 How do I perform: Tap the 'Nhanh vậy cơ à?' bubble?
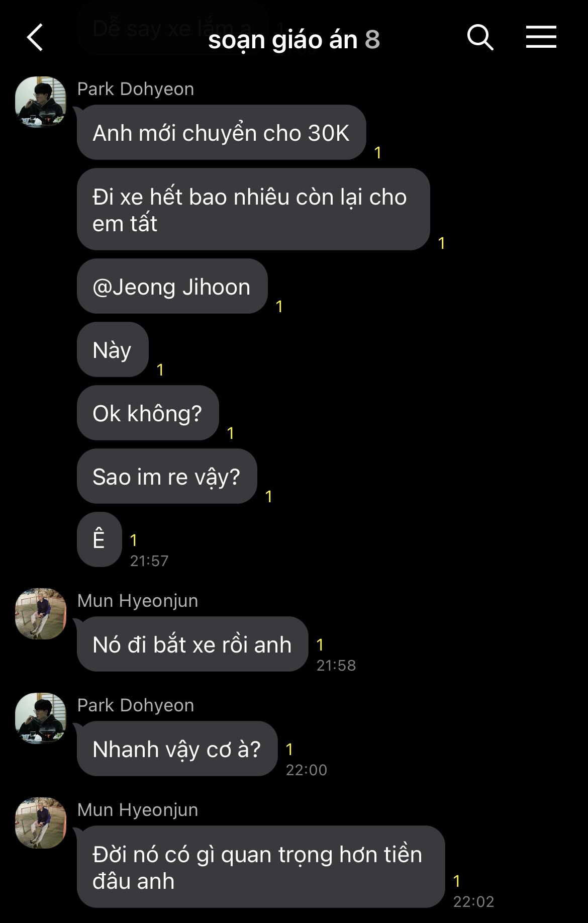coord(177,749)
